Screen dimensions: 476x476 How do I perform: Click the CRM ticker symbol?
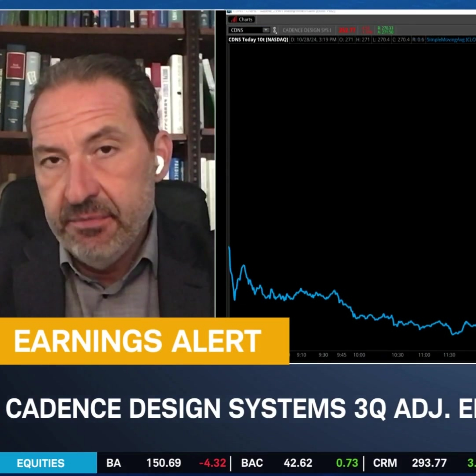[x=385, y=463]
